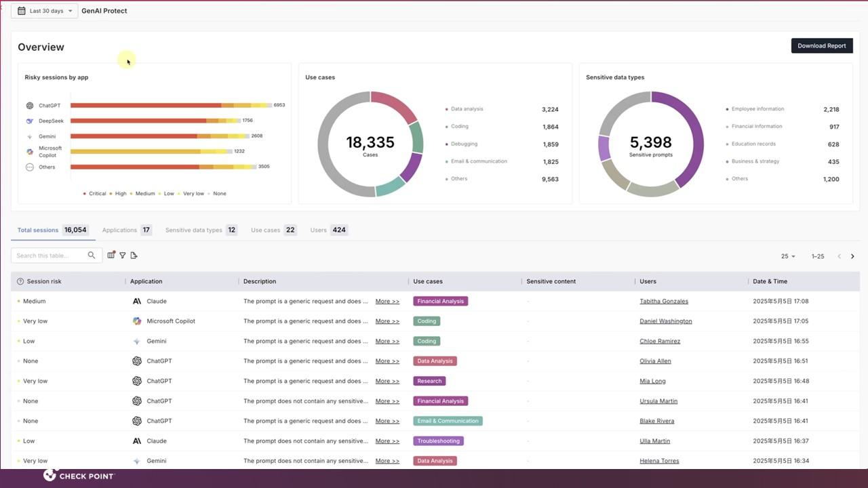
Task: Click Coding tag in Chloe Ramirez row
Action: [x=427, y=341]
